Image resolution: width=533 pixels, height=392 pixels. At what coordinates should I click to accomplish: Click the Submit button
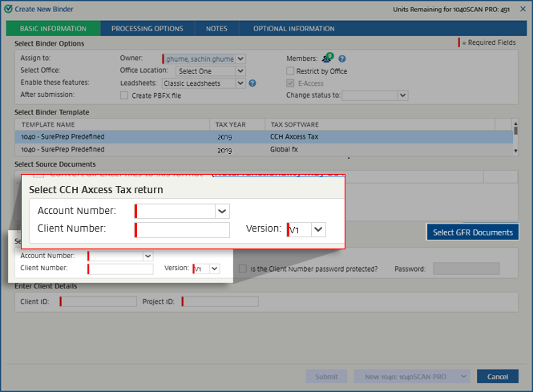pyautogui.click(x=326, y=377)
